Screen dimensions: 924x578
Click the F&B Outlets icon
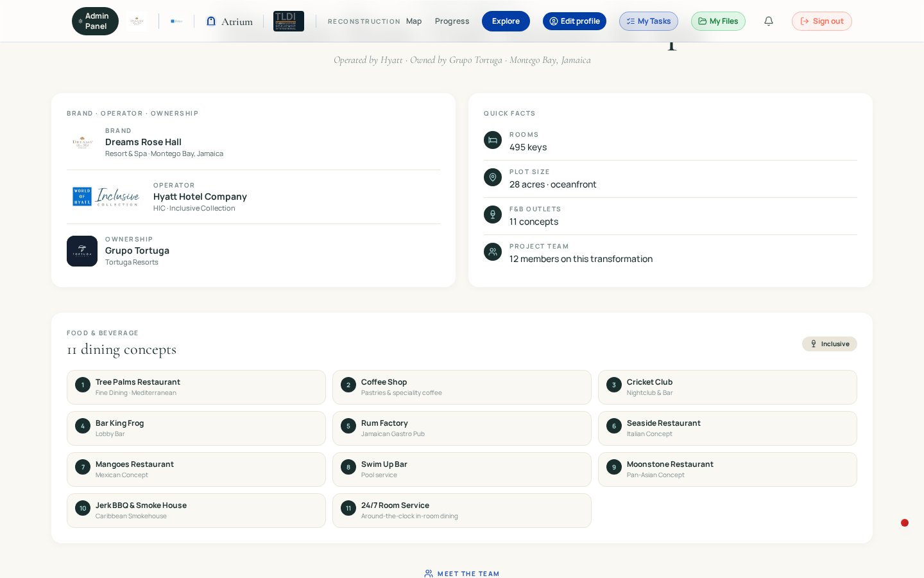click(493, 215)
